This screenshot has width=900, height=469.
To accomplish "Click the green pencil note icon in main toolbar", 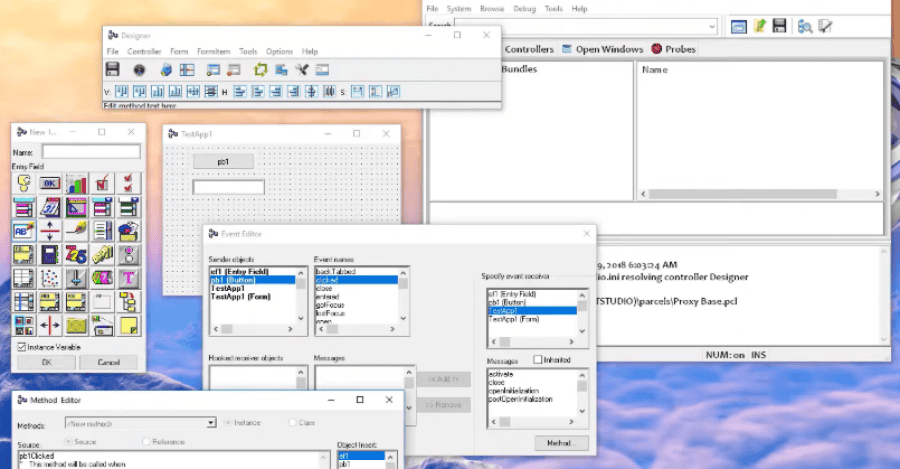I will coord(759,26).
